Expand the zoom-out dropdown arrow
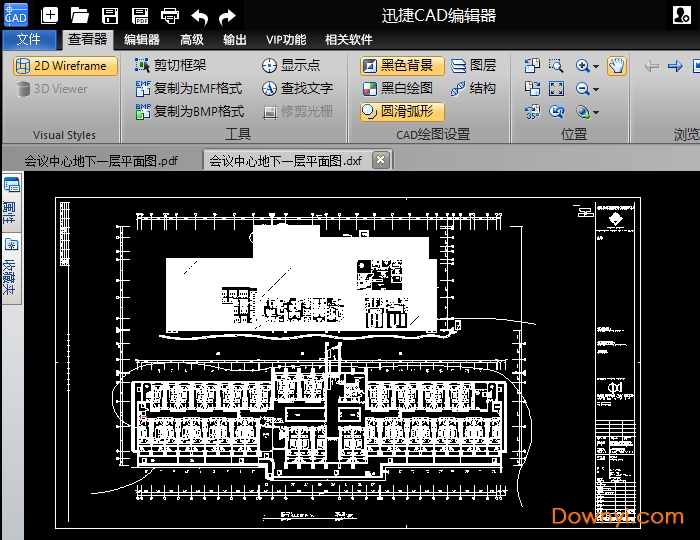Screen dimensions: 700x540 [x=597, y=90]
